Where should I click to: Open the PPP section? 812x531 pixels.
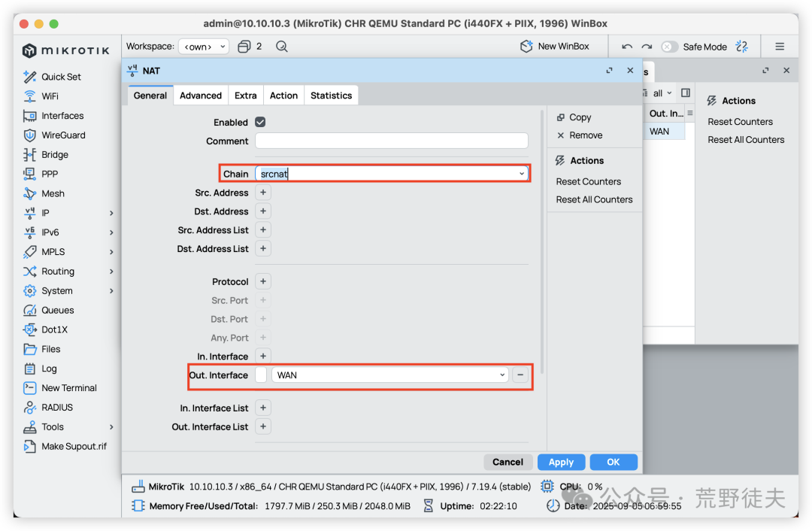(x=41, y=174)
